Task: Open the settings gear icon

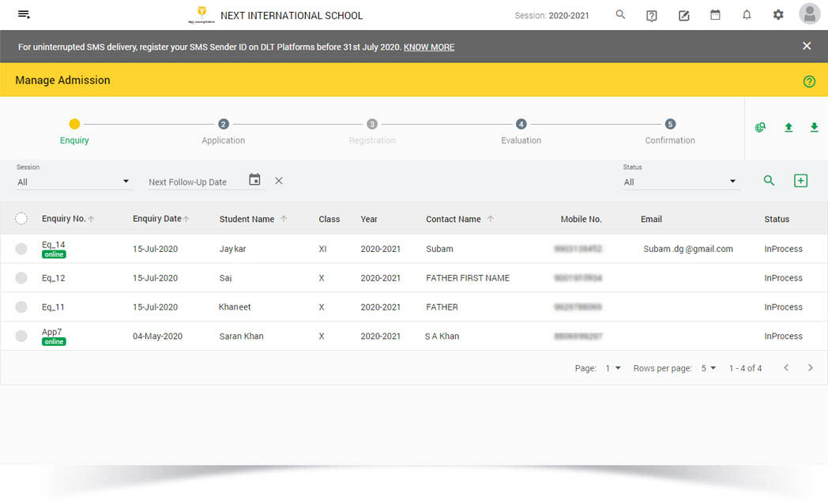Action: pos(778,15)
